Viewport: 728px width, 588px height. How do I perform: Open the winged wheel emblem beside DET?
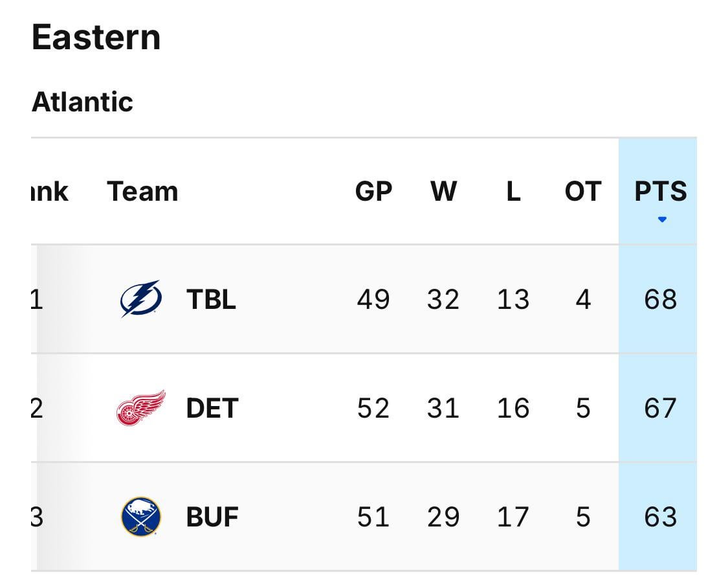(x=140, y=407)
